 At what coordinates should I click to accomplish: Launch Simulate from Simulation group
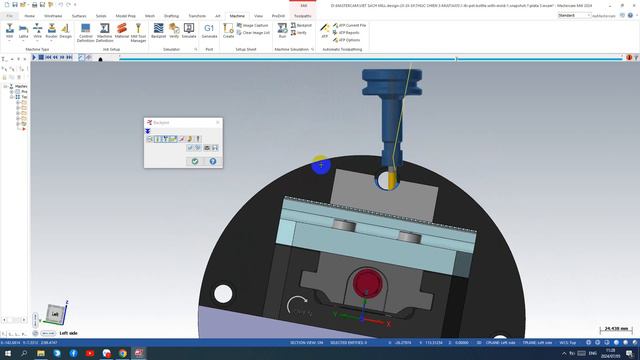(x=189, y=31)
